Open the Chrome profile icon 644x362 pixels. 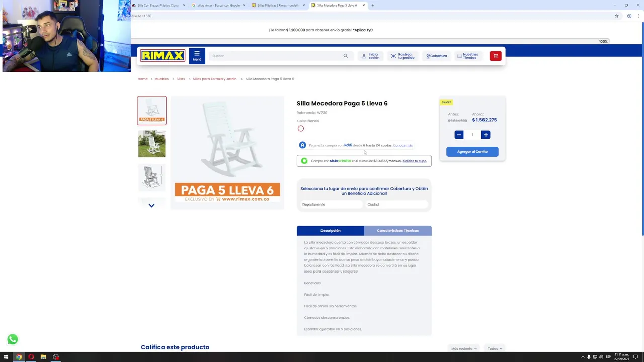(x=629, y=16)
